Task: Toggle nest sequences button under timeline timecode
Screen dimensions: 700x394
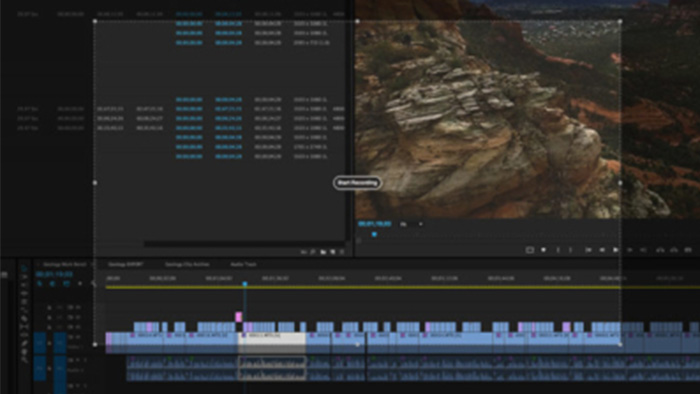Action: pos(39,284)
